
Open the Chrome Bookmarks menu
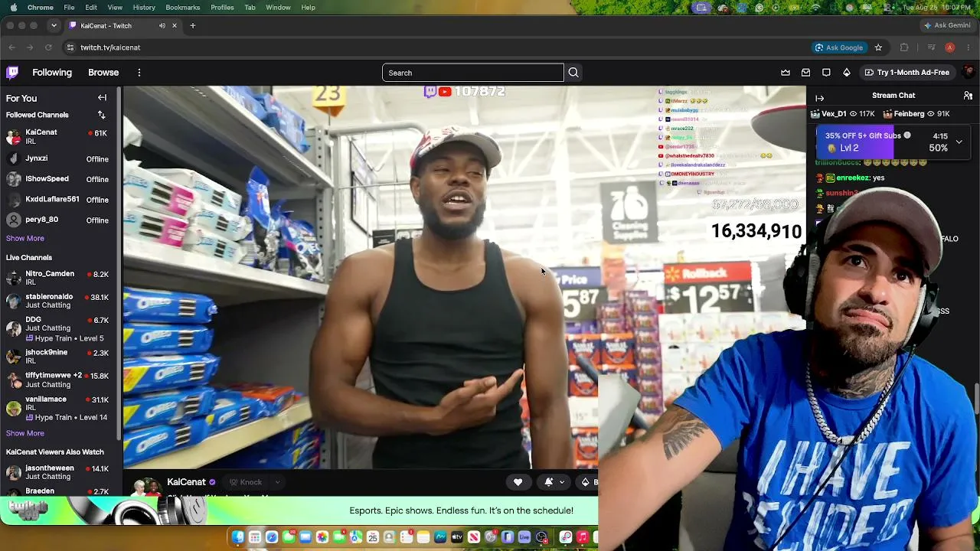(x=183, y=8)
